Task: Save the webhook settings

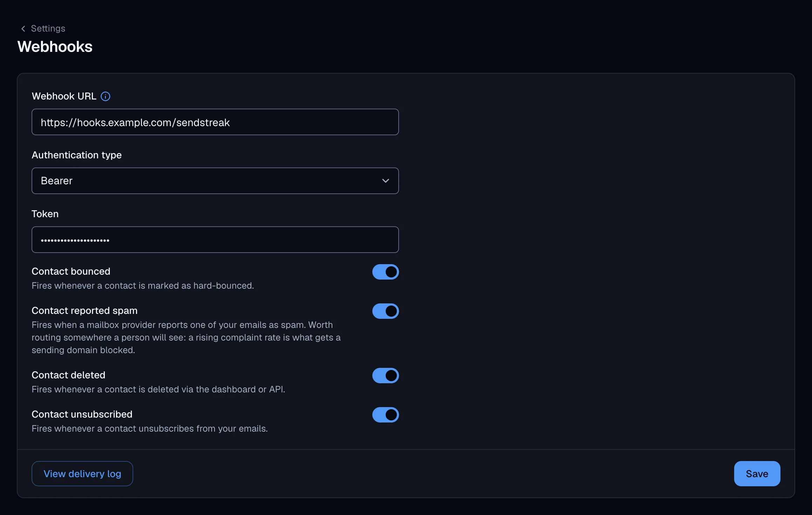Action: [757, 474]
